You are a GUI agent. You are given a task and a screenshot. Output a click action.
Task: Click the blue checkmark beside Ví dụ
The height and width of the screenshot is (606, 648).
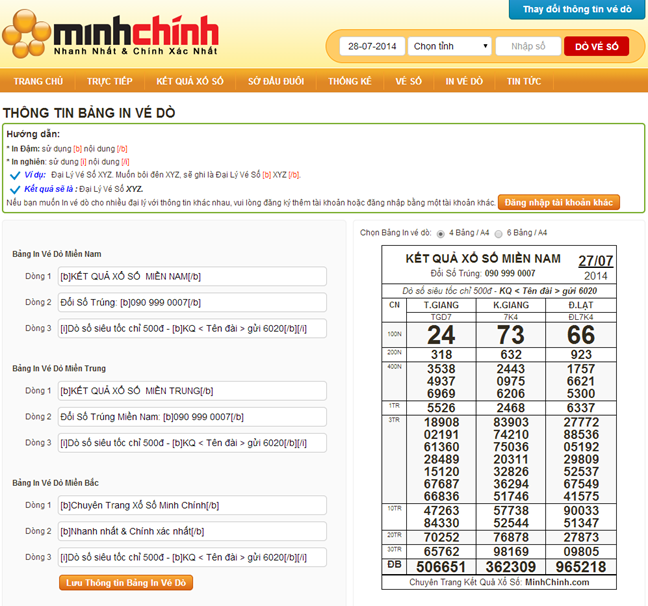(15, 176)
